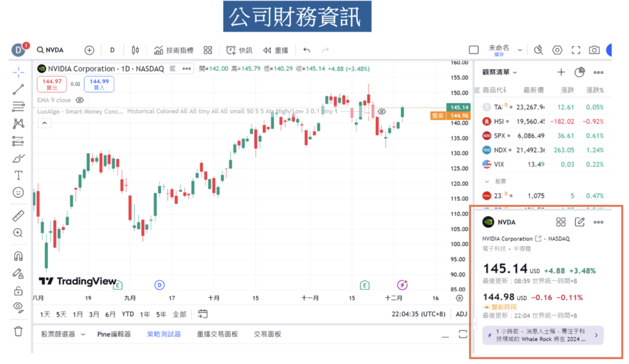Toggle hide all drawings eye tool
This screenshot has width=629, height=364.
tap(18, 308)
